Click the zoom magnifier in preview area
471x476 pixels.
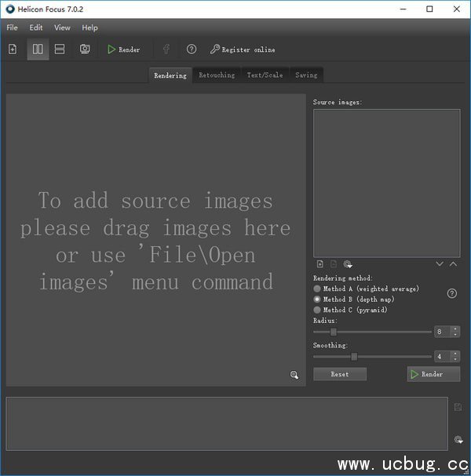[294, 375]
